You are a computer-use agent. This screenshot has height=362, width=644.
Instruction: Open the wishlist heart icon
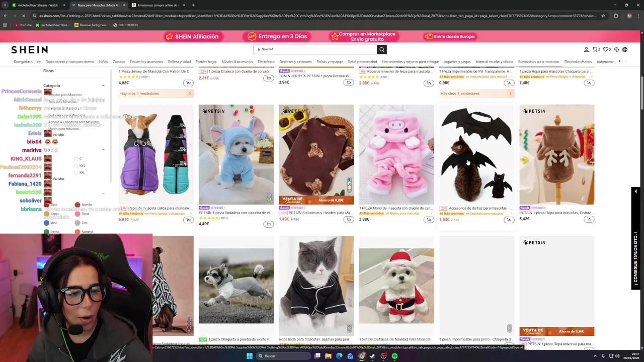point(607,49)
